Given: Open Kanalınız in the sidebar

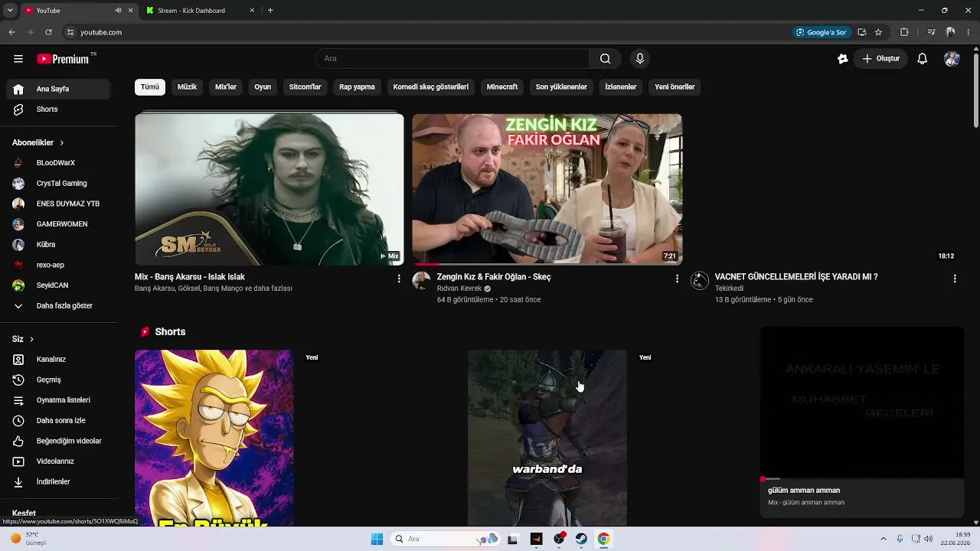Looking at the screenshot, I should (x=58, y=360).
